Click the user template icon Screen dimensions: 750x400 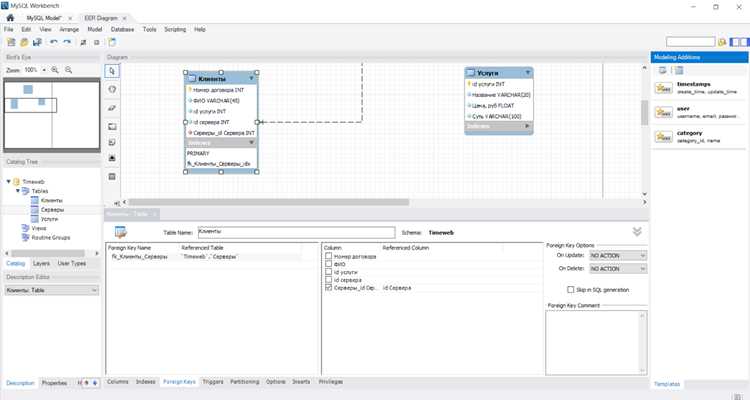[x=663, y=112]
